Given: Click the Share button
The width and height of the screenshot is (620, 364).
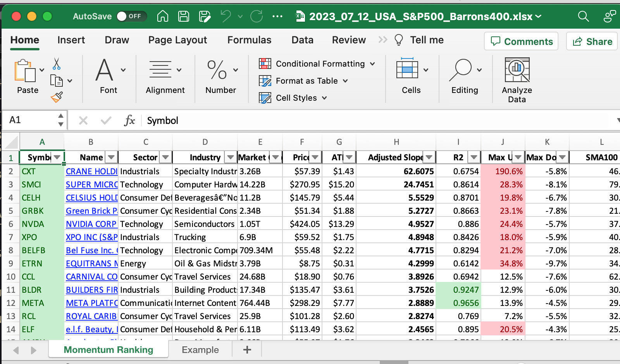Looking at the screenshot, I should (592, 41).
